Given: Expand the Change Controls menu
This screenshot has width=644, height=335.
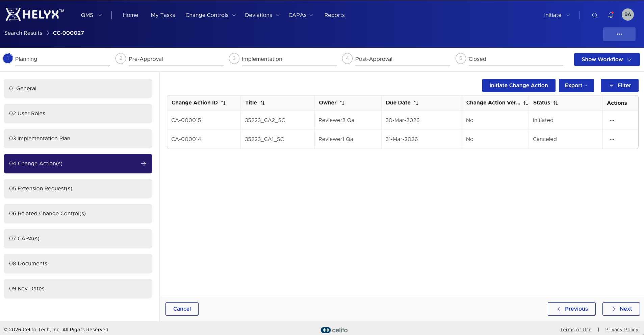Looking at the screenshot, I should (210, 15).
